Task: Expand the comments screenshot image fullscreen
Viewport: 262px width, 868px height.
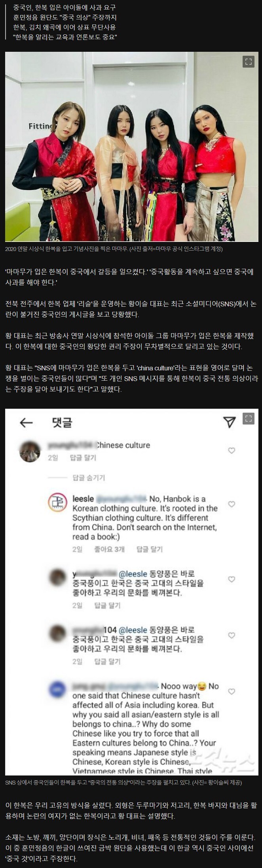Action: pyautogui.click(x=248, y=419)
